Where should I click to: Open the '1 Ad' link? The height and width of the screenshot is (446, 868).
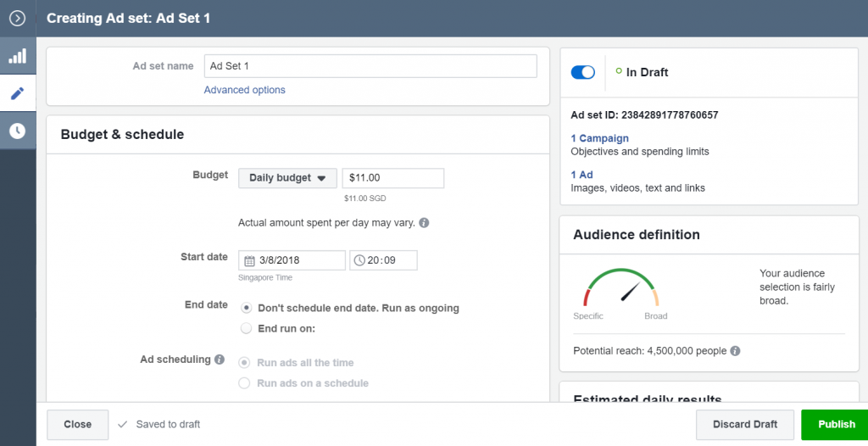click(x=581, y=175)
